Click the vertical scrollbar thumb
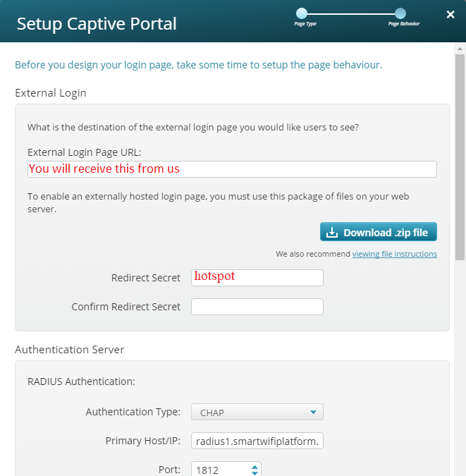 click(x=460, y=157)
